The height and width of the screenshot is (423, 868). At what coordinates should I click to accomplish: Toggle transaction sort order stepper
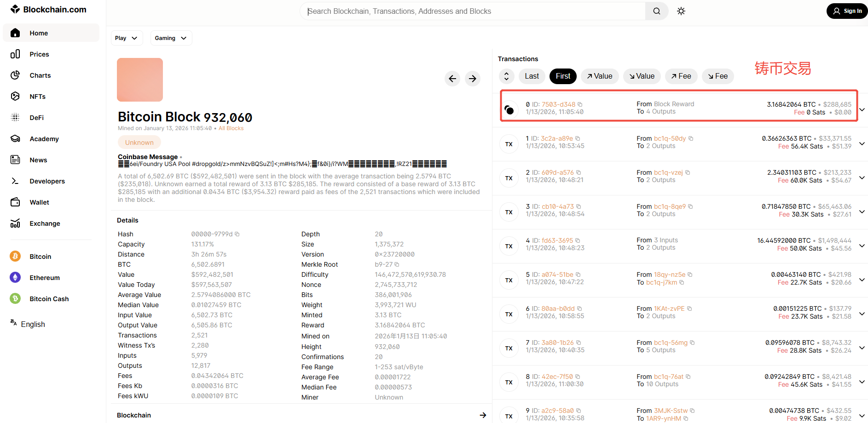[x=506, y=76]
